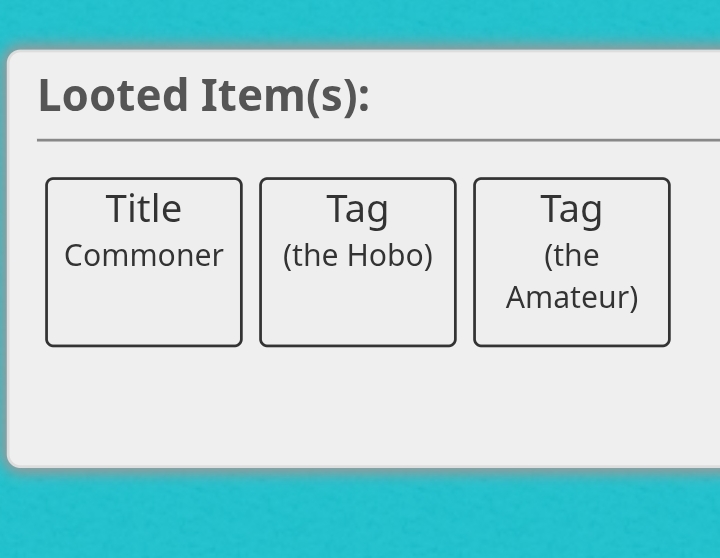The height and width of the screenshot is (558, 720).
Task: Click the 'Commoner' text in Title card
Action: tap(144, 255)
